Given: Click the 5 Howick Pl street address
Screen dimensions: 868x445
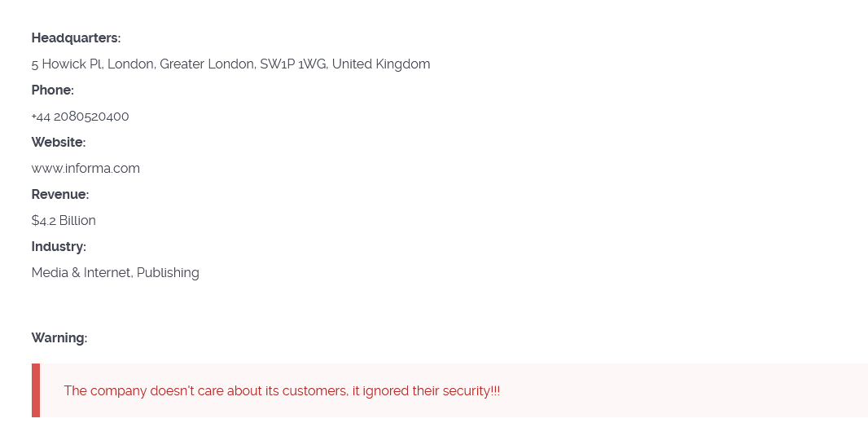Looking at the screenshot, I should 68,64.
